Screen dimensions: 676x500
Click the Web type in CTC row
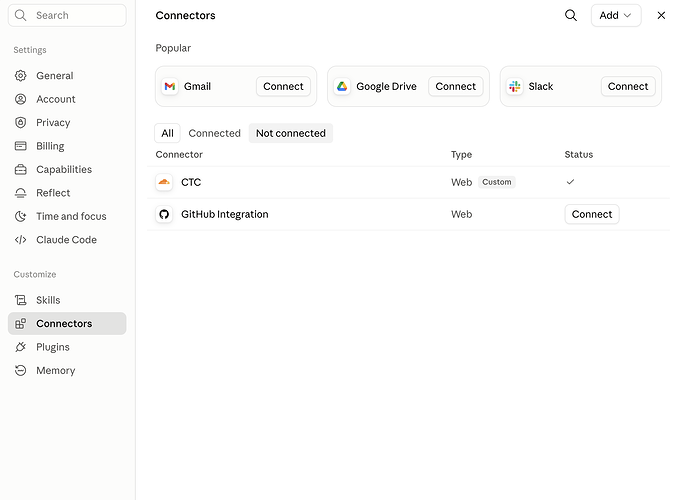coord(461,182)
